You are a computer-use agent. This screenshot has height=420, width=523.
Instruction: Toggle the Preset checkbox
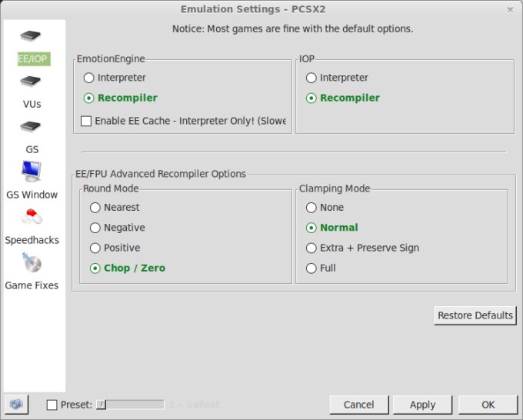pyautogui.click(x=52, y=405)
